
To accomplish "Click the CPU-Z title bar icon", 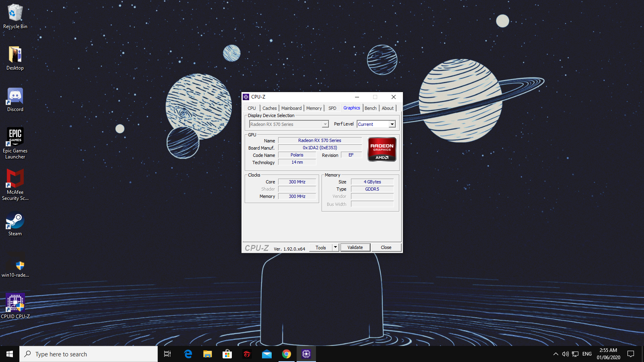I will click(246, 97).
